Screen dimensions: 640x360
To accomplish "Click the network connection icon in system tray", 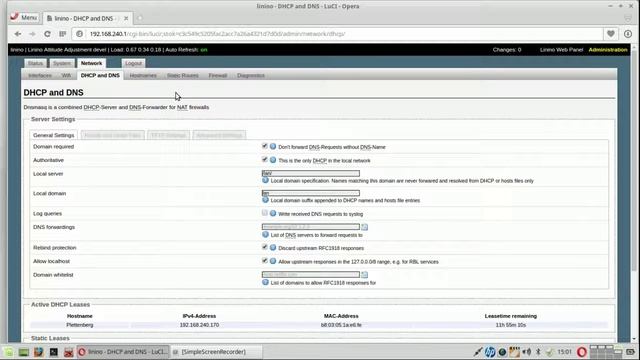I will coord(478,352).
